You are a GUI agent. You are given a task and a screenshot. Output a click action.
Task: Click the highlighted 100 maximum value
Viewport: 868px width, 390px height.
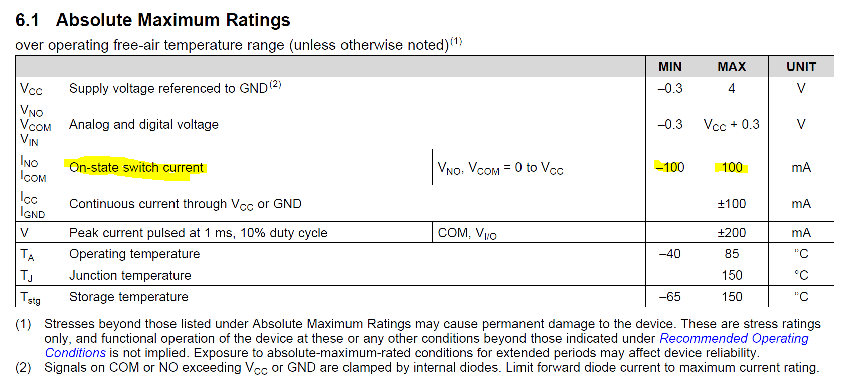coord(732,167)
